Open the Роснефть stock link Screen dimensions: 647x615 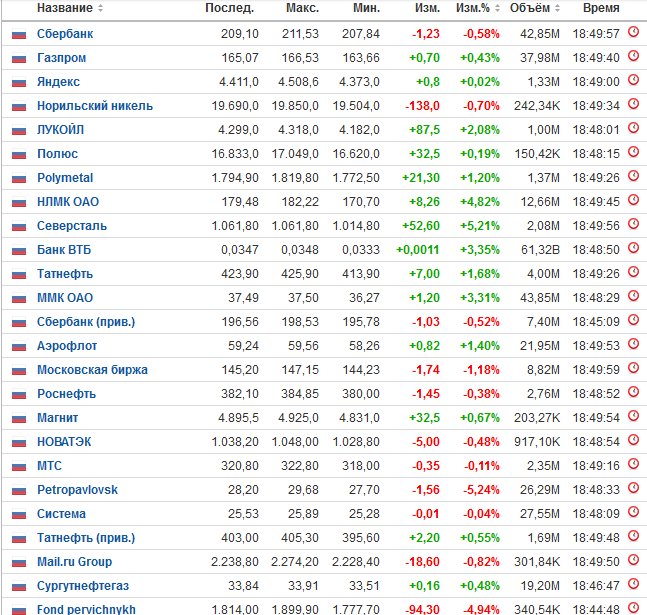coord(66,394)
